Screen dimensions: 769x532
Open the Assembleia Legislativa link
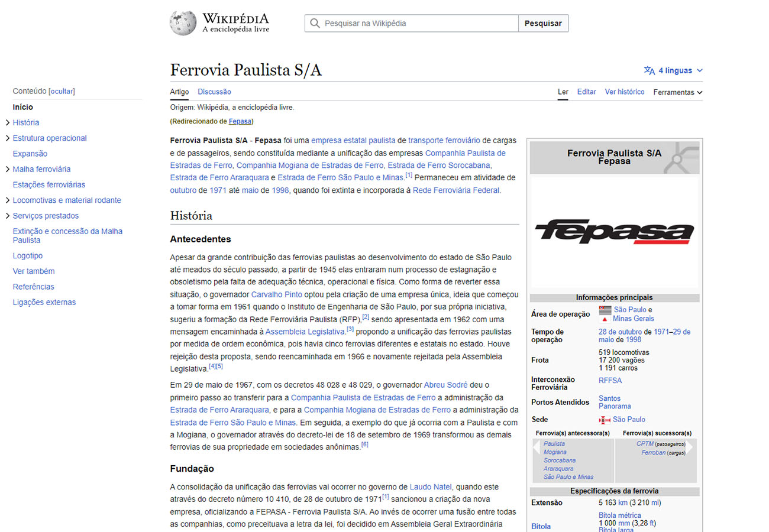[x=305, y=332]
